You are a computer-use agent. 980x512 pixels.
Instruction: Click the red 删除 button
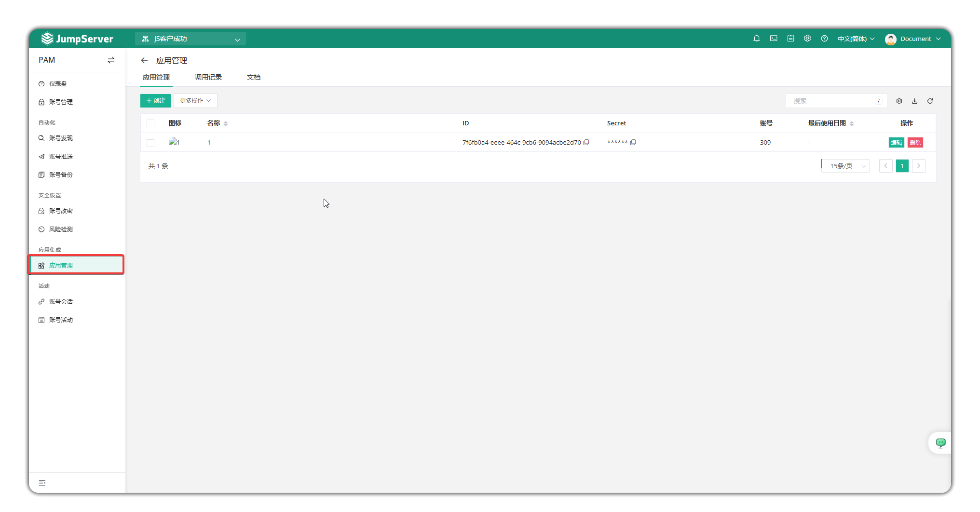click(x=915, y=143)
